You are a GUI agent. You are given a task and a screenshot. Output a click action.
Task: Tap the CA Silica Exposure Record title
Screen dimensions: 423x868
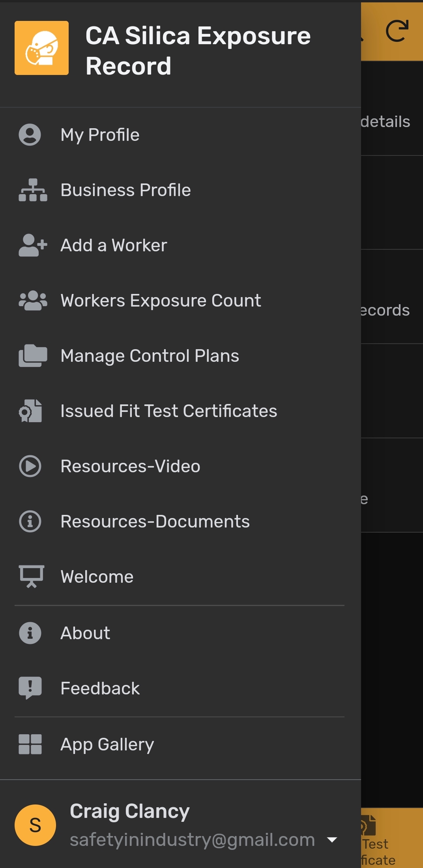click(x=198, y=51)
